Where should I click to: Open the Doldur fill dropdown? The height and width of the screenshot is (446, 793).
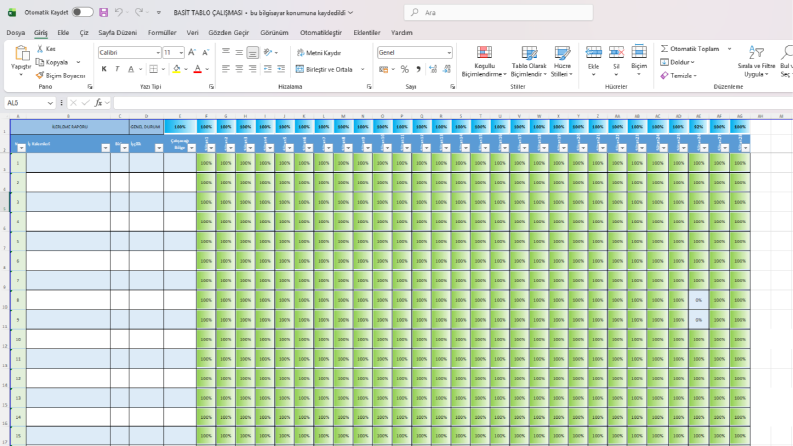pyautogui.click(x=677, y=62)
